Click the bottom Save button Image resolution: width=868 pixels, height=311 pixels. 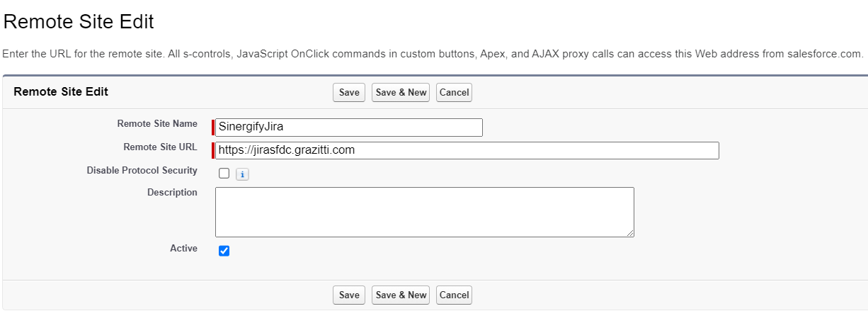(349, 295)
